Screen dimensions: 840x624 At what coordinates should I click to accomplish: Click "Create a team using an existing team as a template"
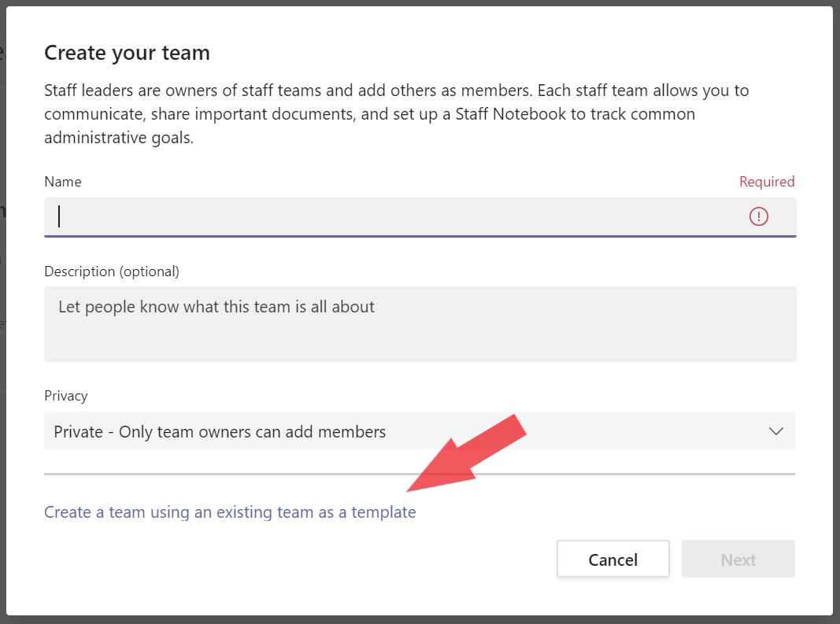pos(230,511)
